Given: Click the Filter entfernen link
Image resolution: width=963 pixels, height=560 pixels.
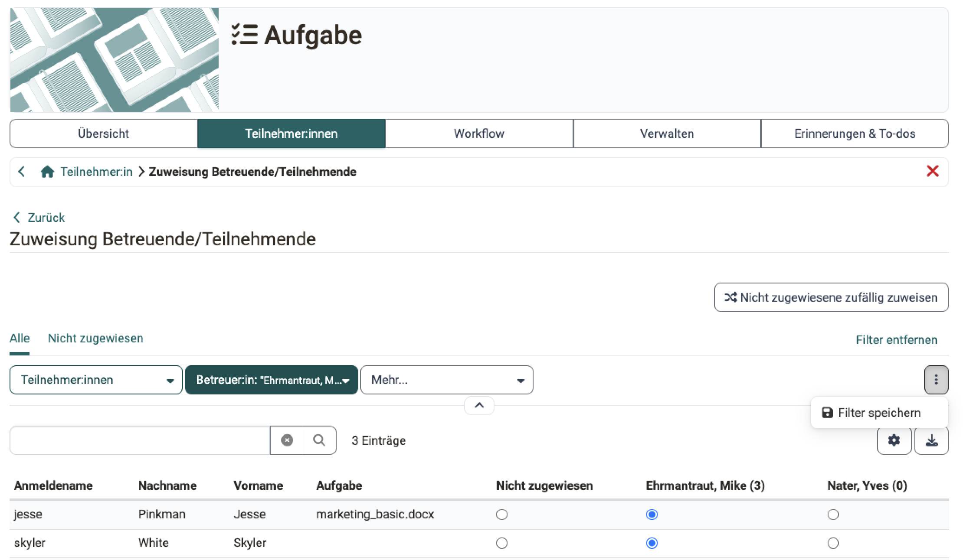Looking at the screenshot, I should pyautogui.click(x=897, y=340).
